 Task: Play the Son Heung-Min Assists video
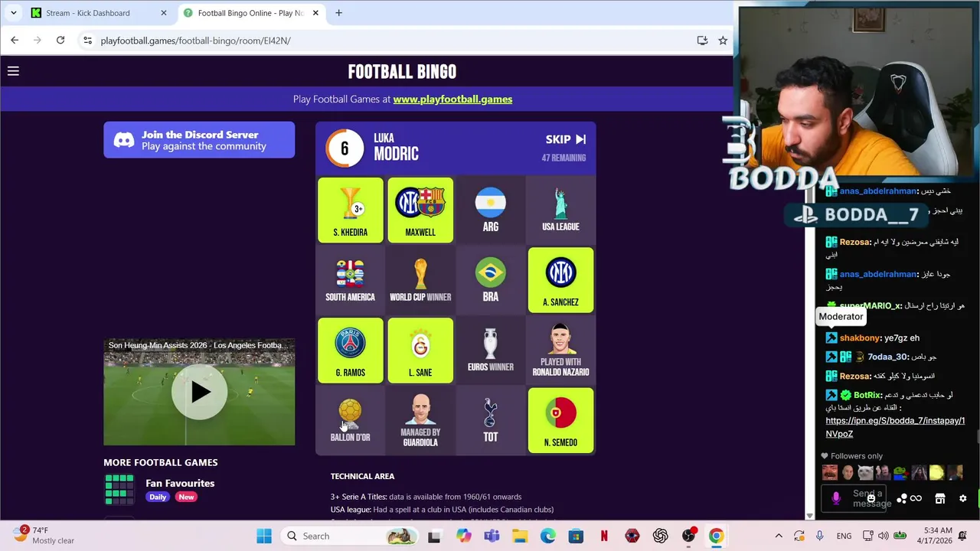(x=199, y=392)
